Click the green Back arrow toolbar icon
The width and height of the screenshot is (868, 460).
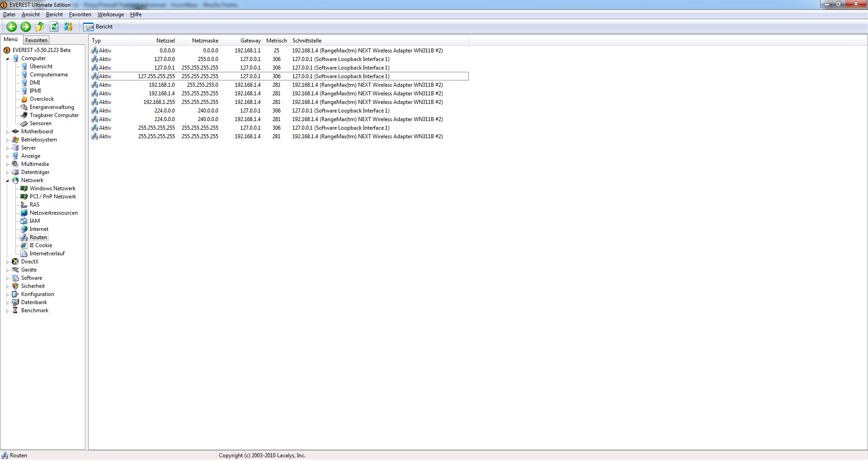coord(12,27)
